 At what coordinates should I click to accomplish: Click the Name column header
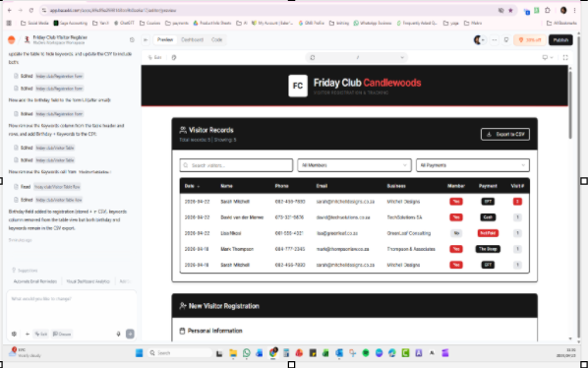tap(226, 186)
